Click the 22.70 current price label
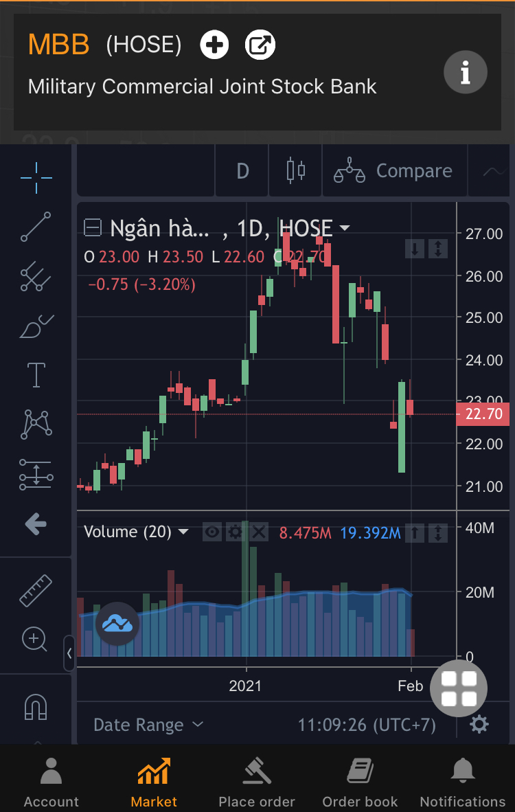The height and width of the screenshot is (812, 515). tap(483, 414)
